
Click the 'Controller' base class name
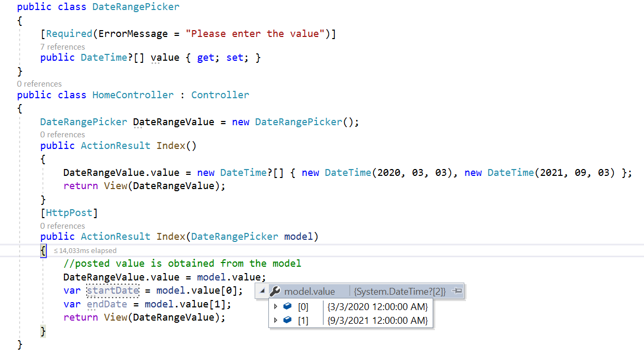tap(220, 95)
